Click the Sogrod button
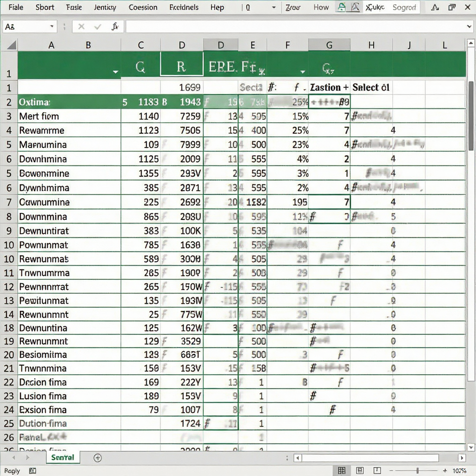Viewport: 476px width, 476px height. click(x=404, y=7)
